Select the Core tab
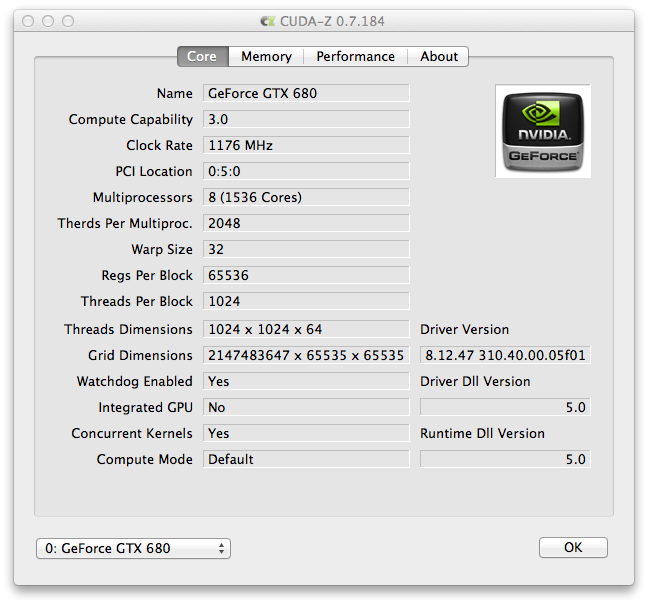 point(202,57)
